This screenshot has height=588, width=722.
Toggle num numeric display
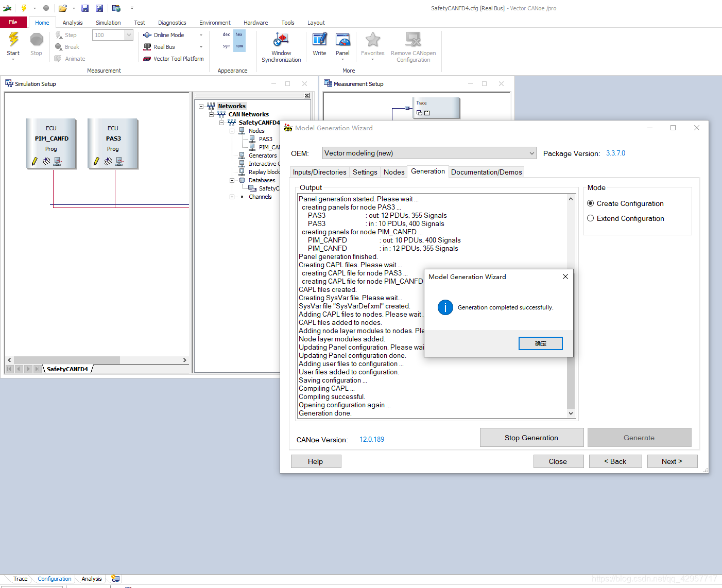pos(239,46)
